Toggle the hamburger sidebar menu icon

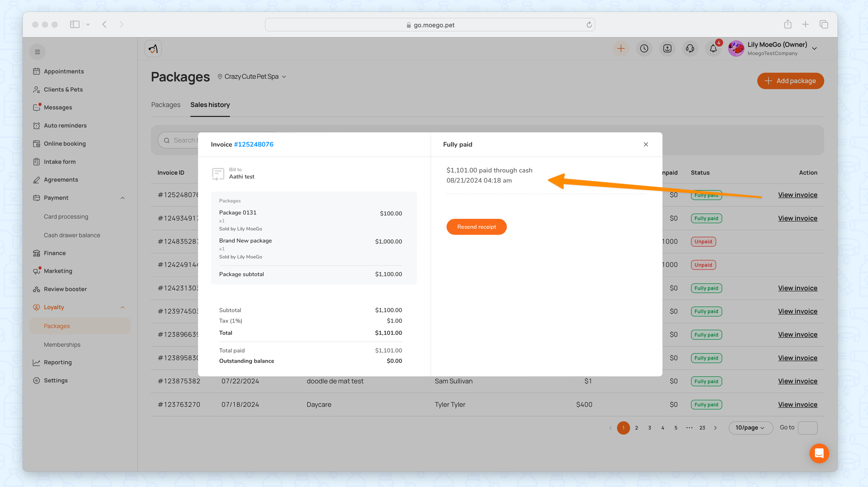pos(37,52)
